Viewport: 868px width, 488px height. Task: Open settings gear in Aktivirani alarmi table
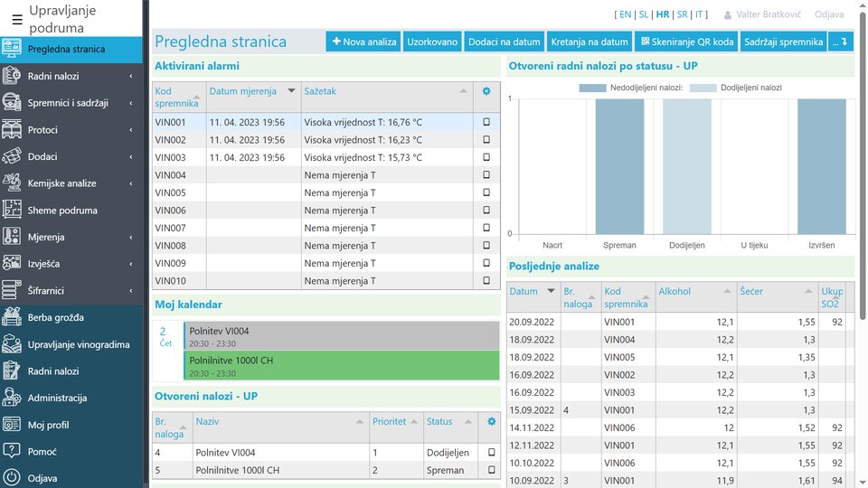(x=486, y=91)
